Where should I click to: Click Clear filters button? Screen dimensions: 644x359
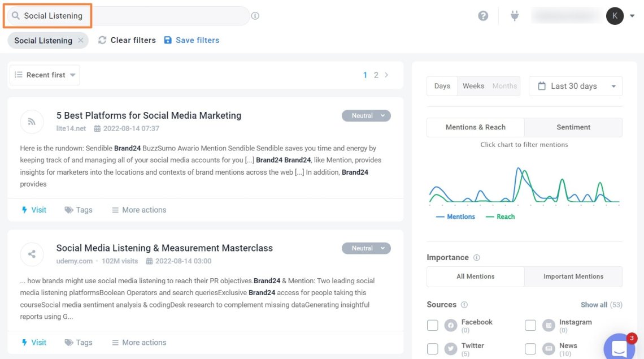pyautogui.click(x=127, y=40)
